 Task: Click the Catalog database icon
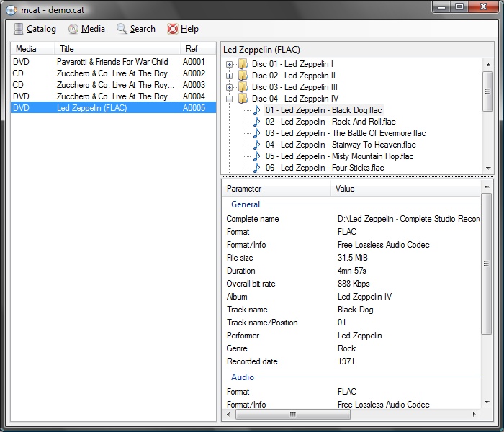tap(19, 29)
